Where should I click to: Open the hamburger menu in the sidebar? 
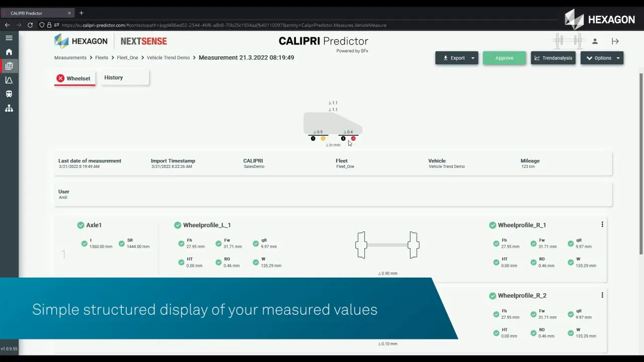9,38
